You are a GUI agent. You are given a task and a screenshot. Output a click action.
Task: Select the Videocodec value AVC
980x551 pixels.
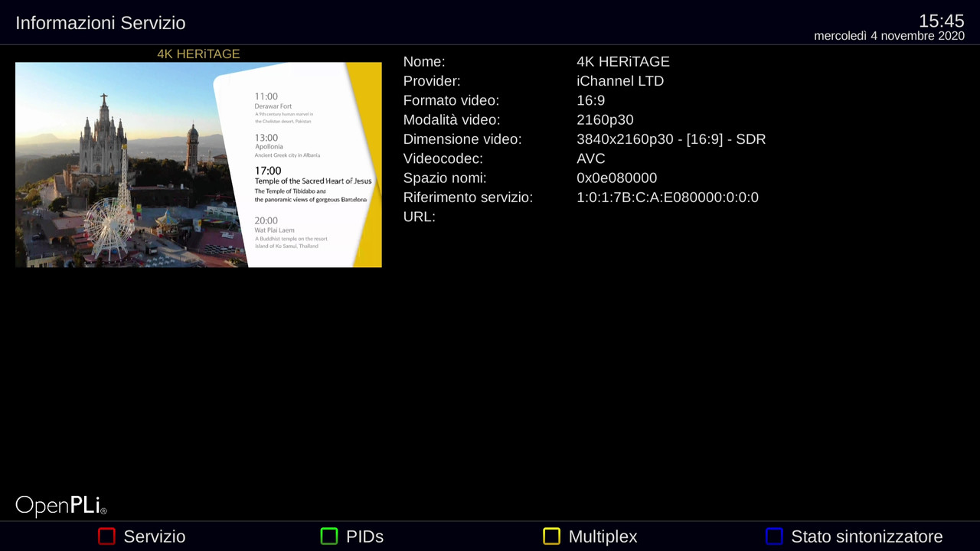click(x=591, y=158)
